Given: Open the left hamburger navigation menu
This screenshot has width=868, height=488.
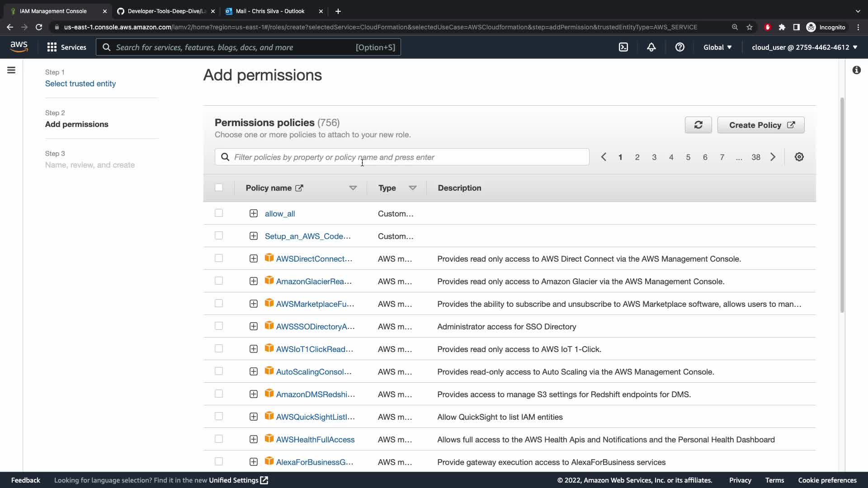Looking at the screenshot, I should [x=11, y=70].
